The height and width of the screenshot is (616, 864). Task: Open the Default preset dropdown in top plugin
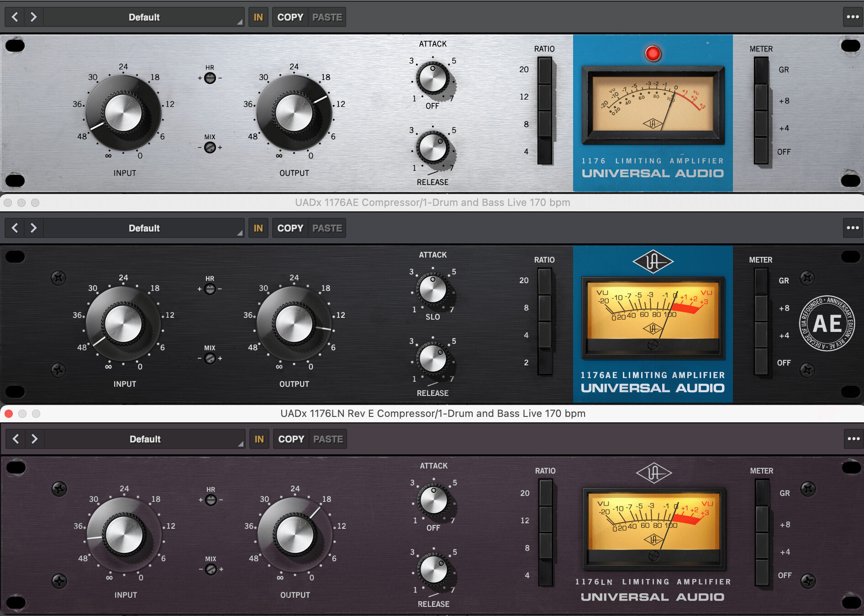pos(144,17)
